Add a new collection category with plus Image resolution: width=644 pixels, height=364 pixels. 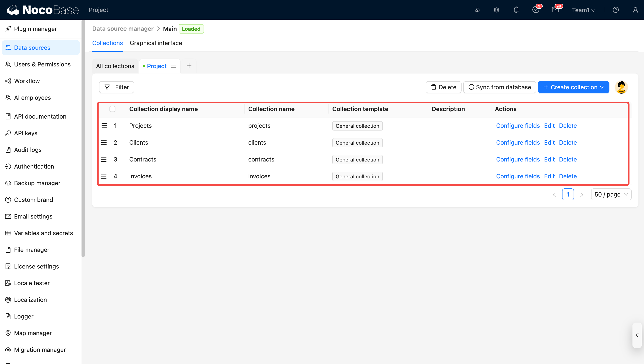pyautogui.click(x=189, y=66)
